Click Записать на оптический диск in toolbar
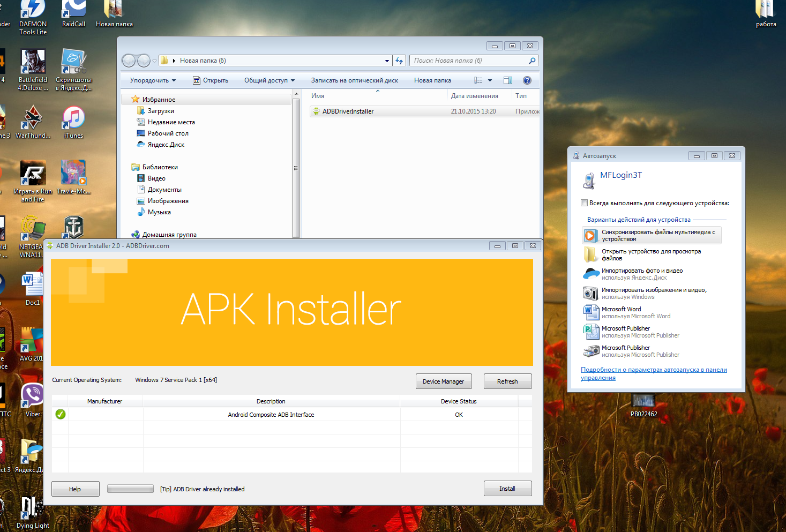Screen dimensions: 786x532 pyautogui.click(x=354, y=80)
